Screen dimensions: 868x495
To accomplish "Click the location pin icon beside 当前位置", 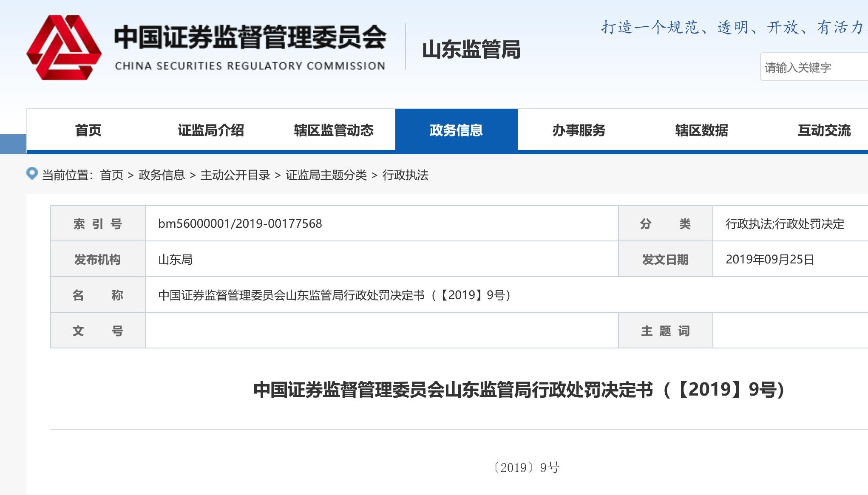I will click(x=32, y=173).
